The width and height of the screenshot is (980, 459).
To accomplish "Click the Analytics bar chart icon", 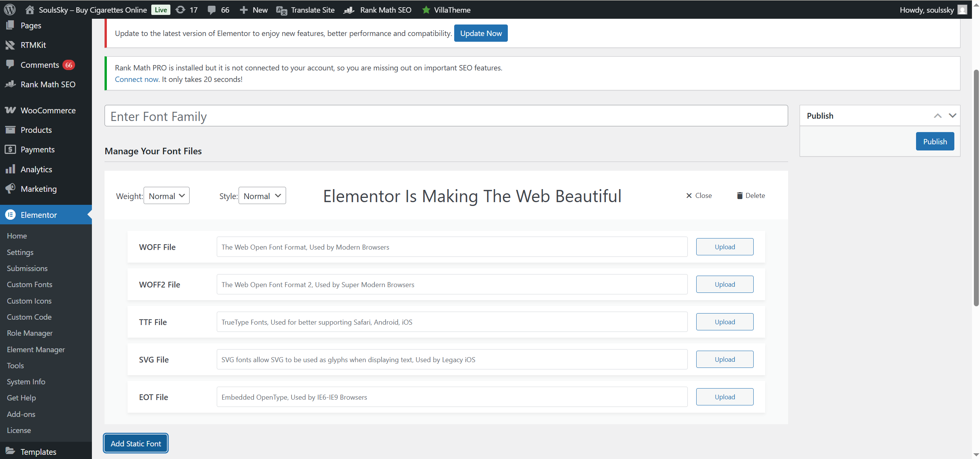I will [x=10, y=169].
